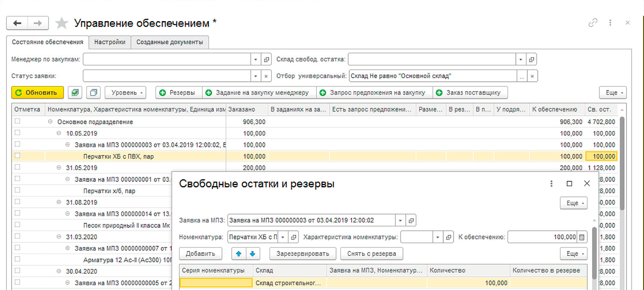Check the Перчатки ХБ с ПВХ row checkbox

point(18,156)
